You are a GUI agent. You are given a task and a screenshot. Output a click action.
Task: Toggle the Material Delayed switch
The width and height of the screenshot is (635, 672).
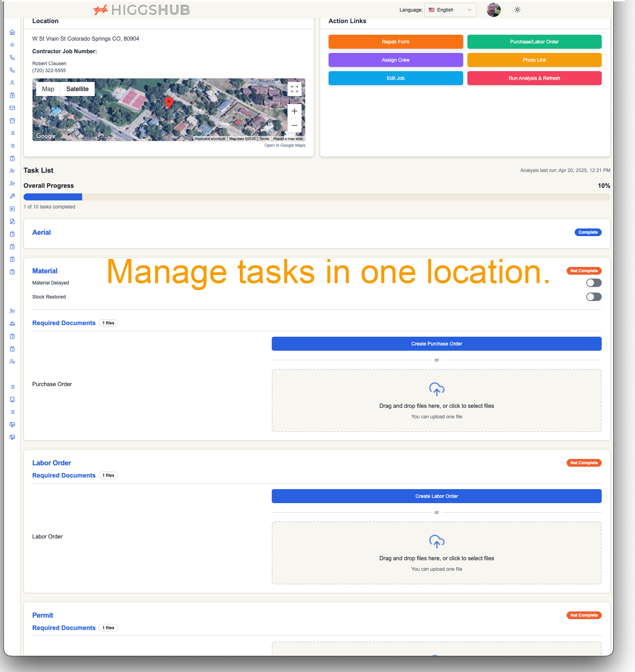coord(594,283)
